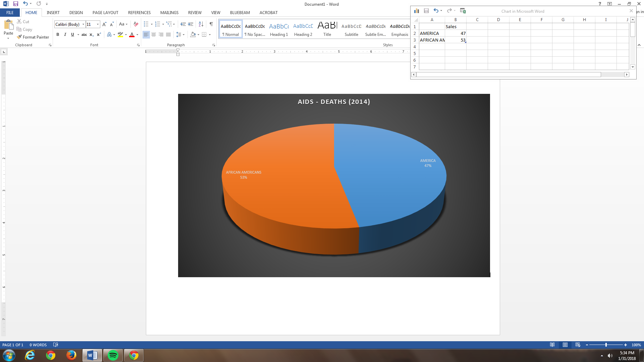Screen dimensions: 644x362
Task: Toggle Bold formatting
Action: [58, 35]
